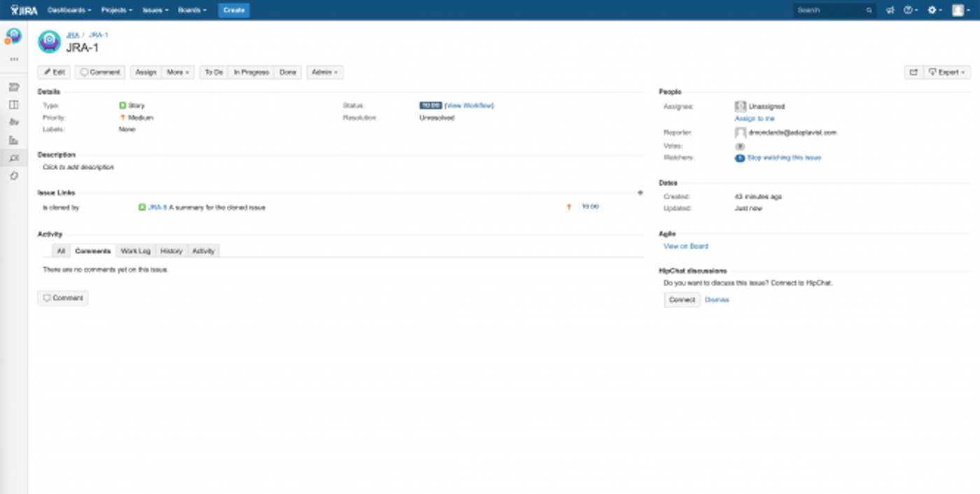The width and height of the screenshot is (980, 494).
Task: Select the Issues search icon in the sidebar
Action: pyautogui.click(x=13, y=157)
